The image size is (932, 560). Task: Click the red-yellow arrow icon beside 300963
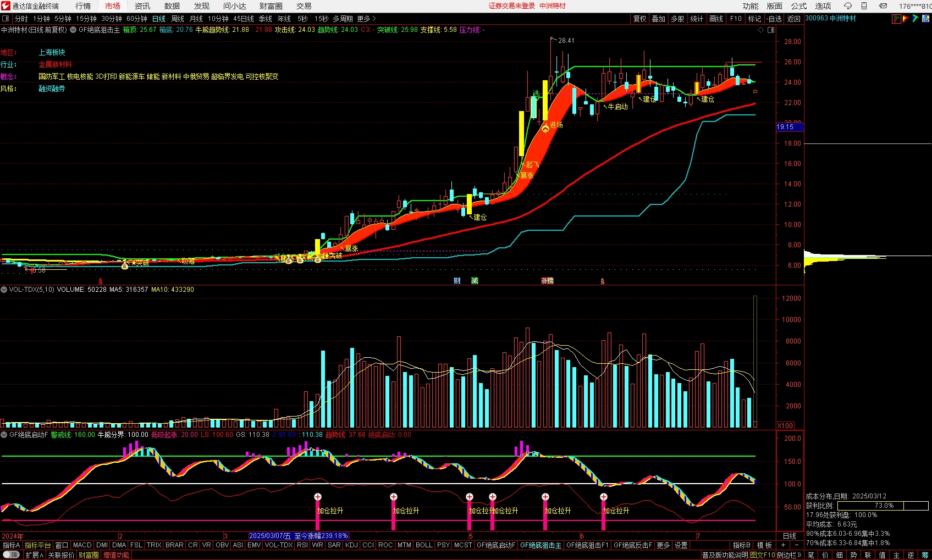906,19
